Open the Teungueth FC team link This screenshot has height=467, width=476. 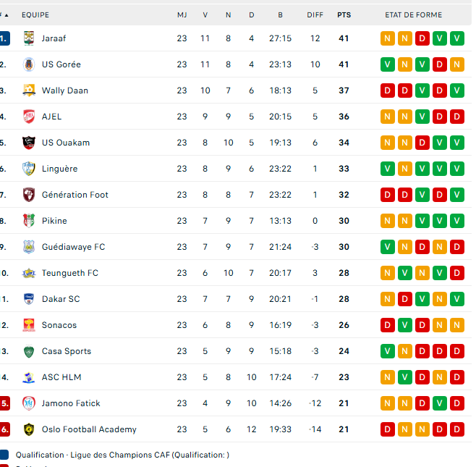tap(69, 273)
